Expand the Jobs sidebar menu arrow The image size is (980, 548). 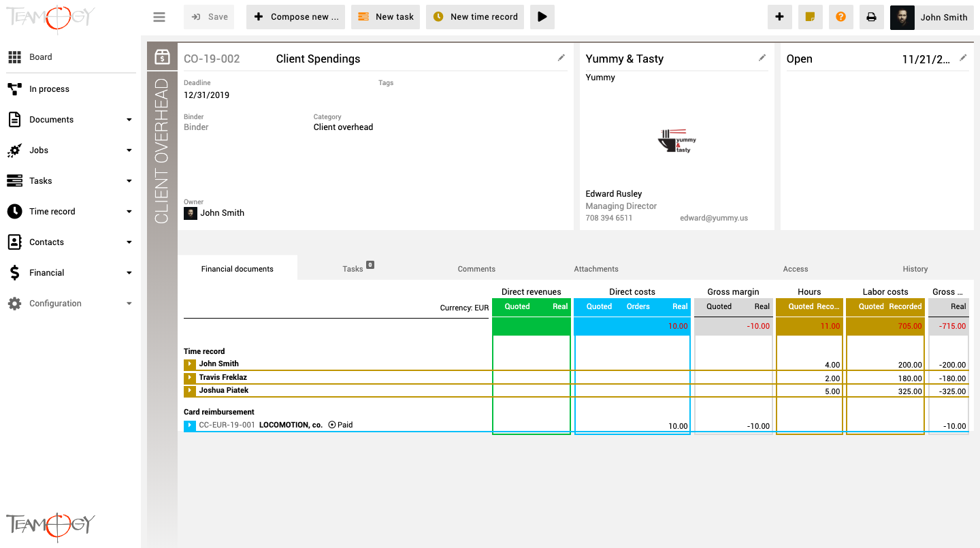click(129, 150)
